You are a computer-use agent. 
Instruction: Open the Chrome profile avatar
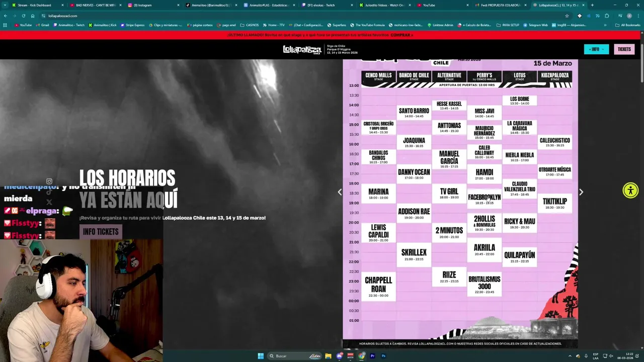[x=629, y=16]
